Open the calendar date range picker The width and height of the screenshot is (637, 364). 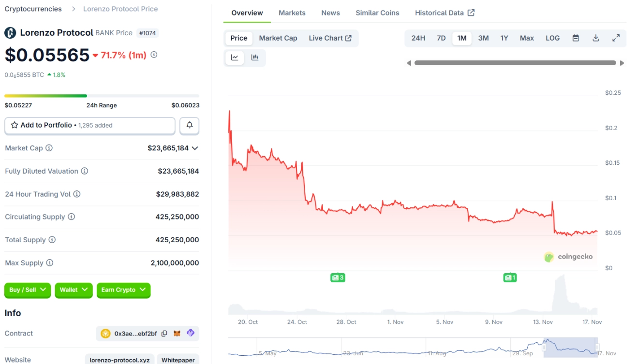coord(576,38)
